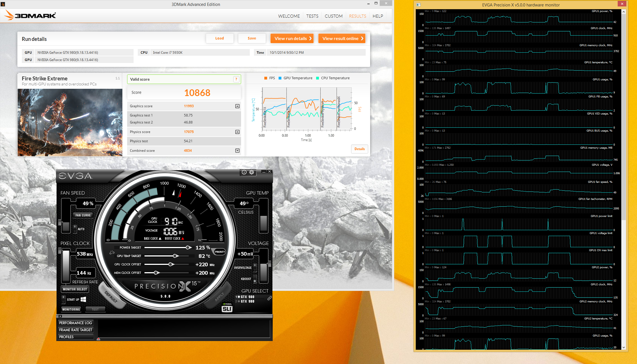Image resolution: width=637 pixels, height=364 pixels.
Task: Open Precision X info icon
Action: pos(244,172)
